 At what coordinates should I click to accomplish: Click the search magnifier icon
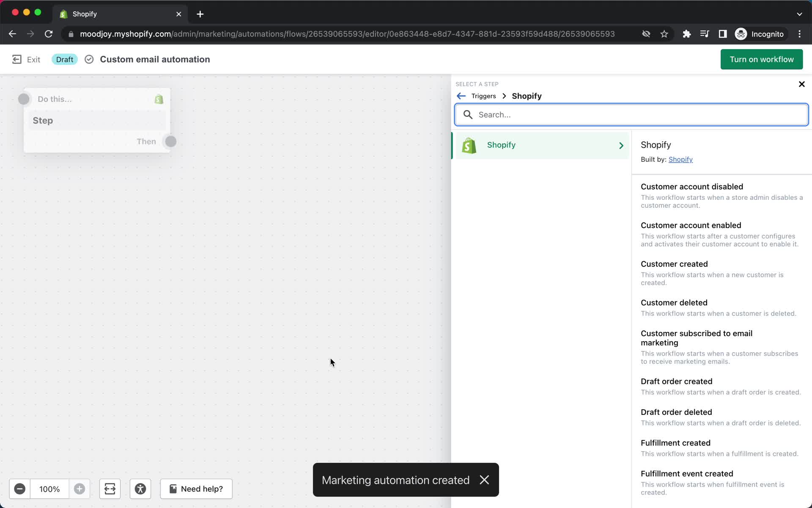point(468,115)
